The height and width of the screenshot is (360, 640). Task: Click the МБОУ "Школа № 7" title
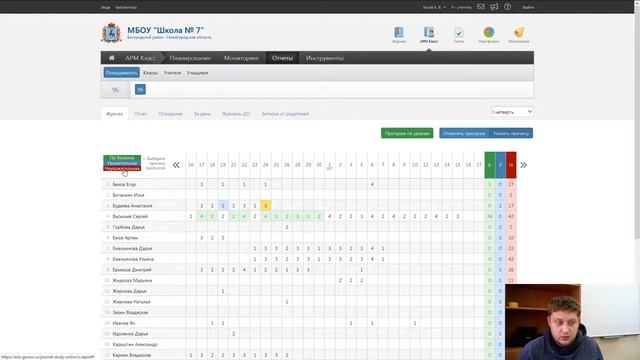click(x=165, y=30)
